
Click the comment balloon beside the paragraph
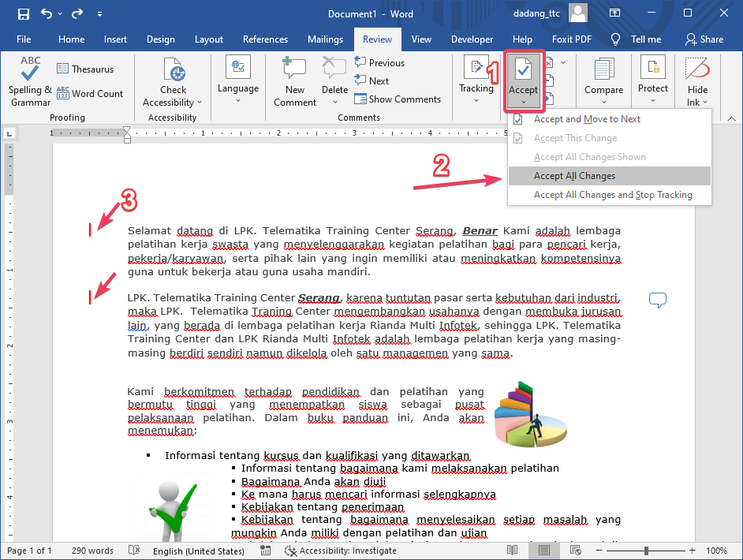coord(657,301)
